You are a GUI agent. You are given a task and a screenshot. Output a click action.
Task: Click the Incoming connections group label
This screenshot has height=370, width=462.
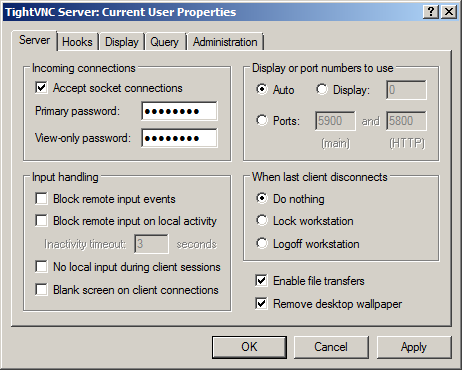(x=84, y=68)
